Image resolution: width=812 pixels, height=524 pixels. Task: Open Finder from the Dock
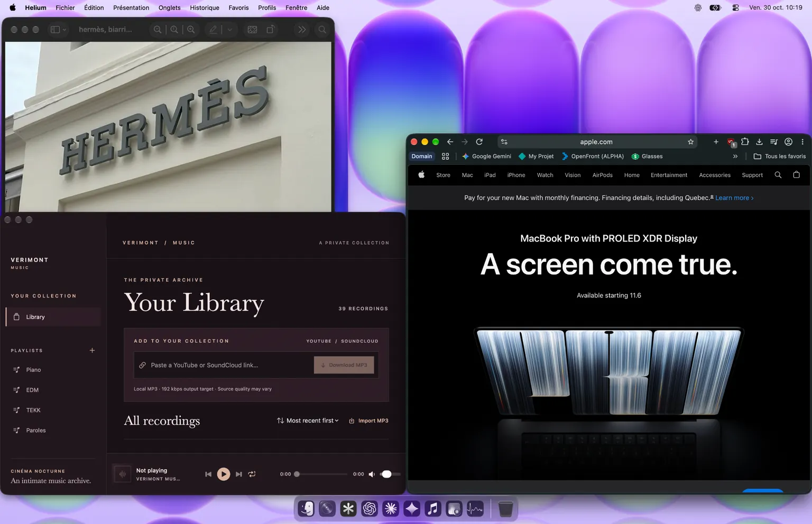307,509
